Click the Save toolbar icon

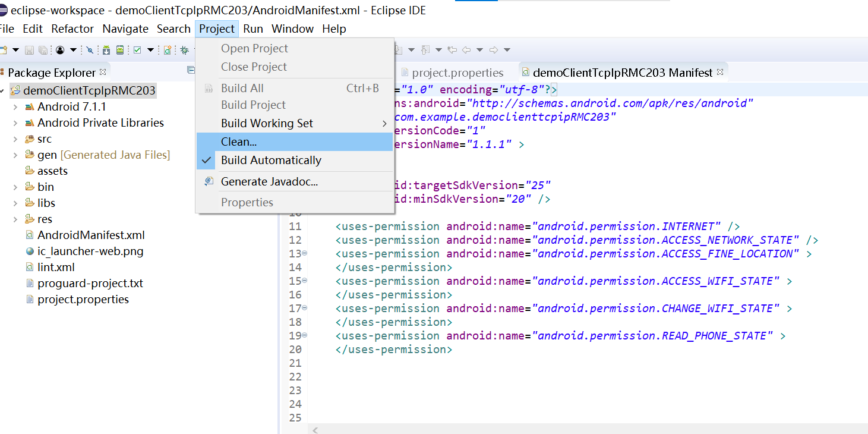[29, 50]
